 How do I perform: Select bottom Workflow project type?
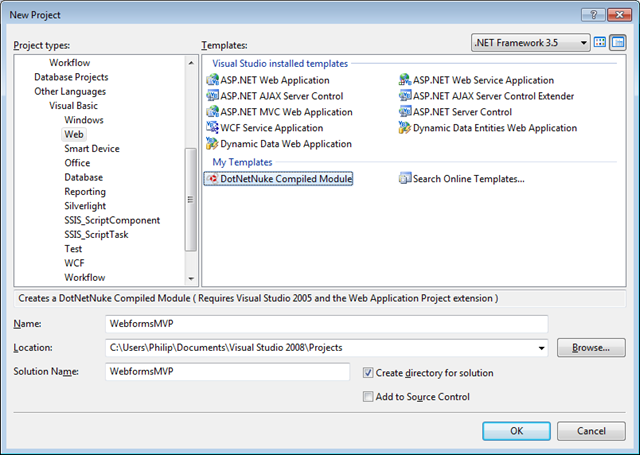tap(84, 277)
